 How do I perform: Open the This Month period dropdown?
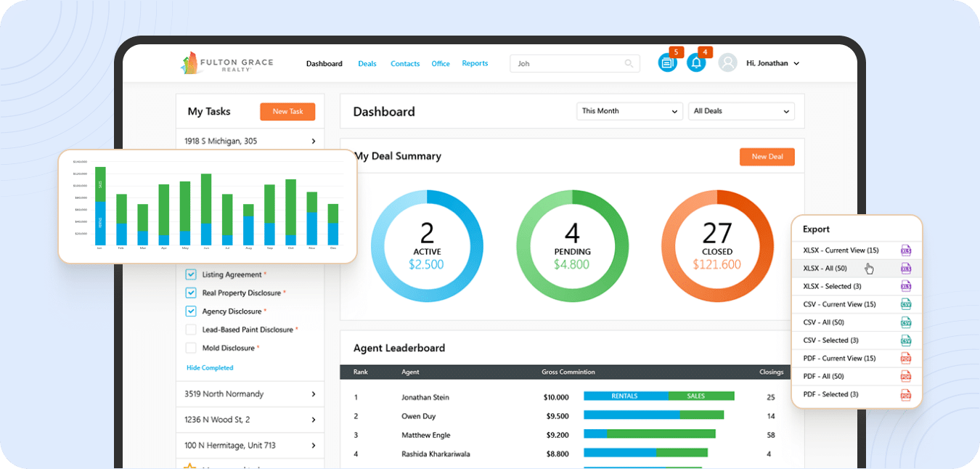pos(629,111)
